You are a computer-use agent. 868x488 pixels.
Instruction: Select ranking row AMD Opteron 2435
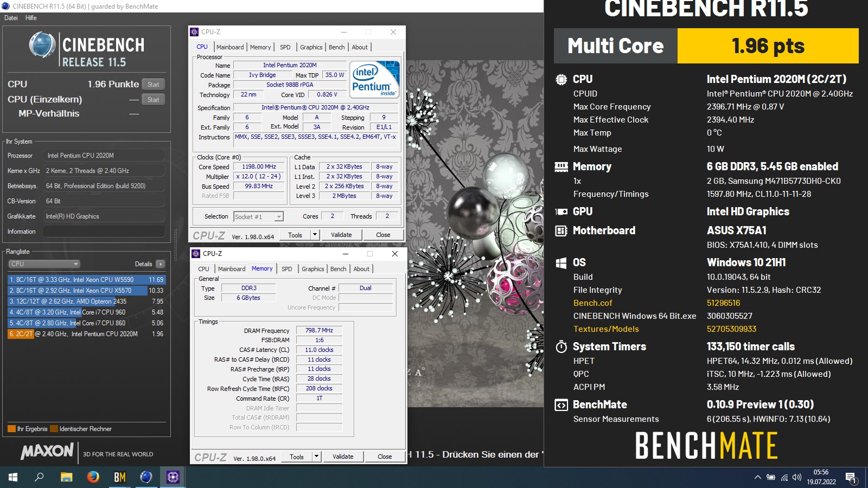(87, 301)
